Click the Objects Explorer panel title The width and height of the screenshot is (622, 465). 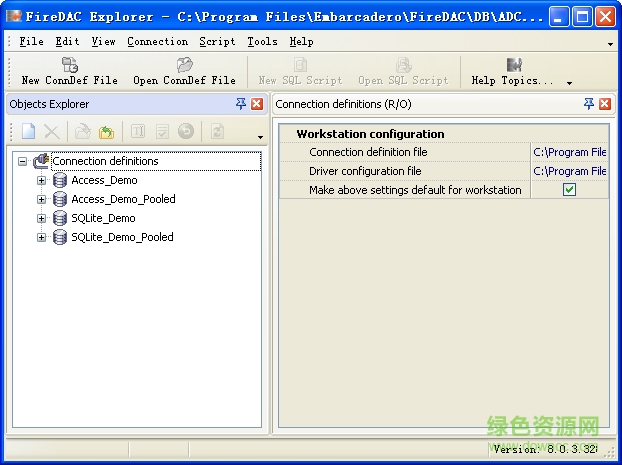point(49,104)
